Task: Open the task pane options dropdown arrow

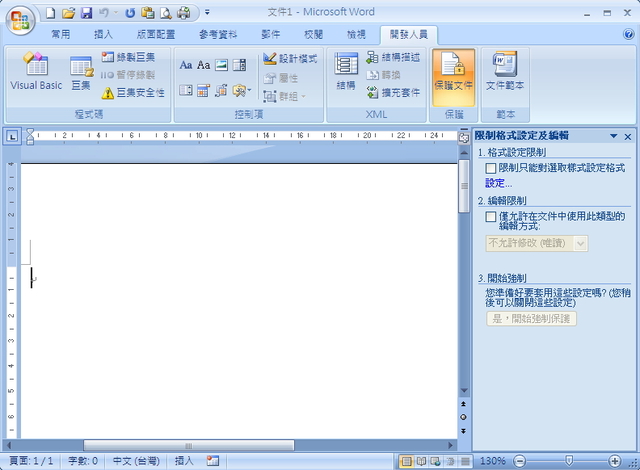Action: 613,136
